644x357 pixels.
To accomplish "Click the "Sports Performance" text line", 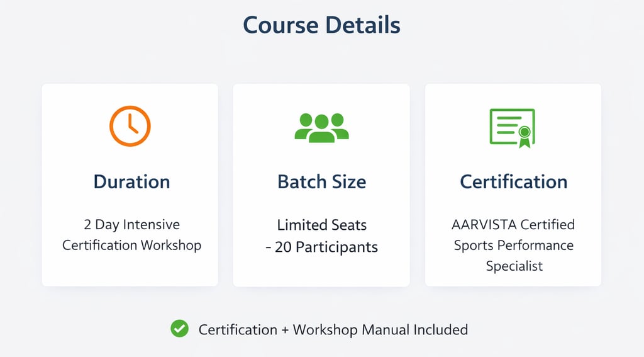I will tap(513, 245).
